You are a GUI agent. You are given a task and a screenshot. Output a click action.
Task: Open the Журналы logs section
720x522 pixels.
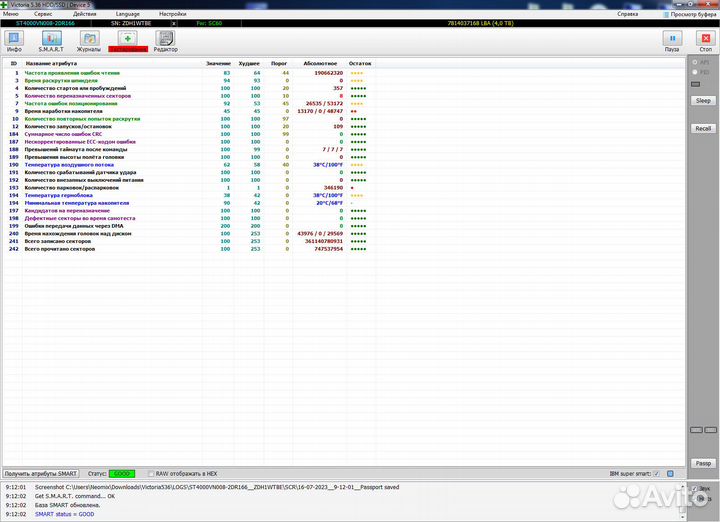(89, 41)
